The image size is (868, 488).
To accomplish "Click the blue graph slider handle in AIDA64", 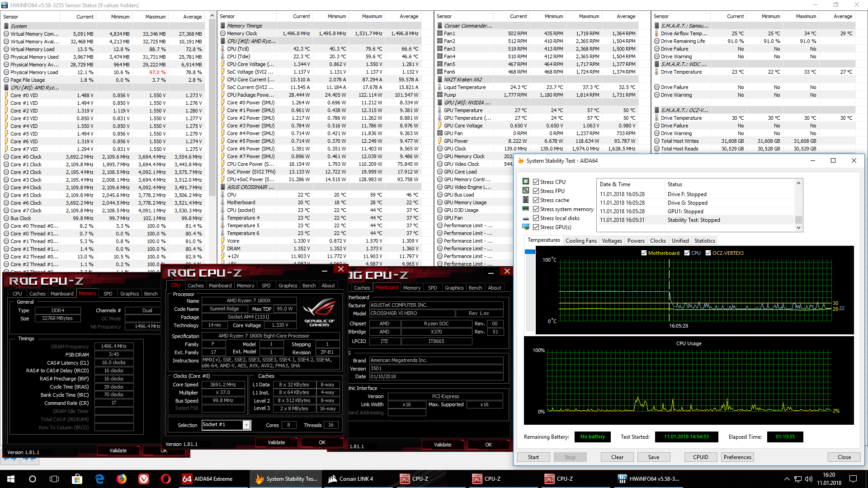I will click(x=530, y=252).
